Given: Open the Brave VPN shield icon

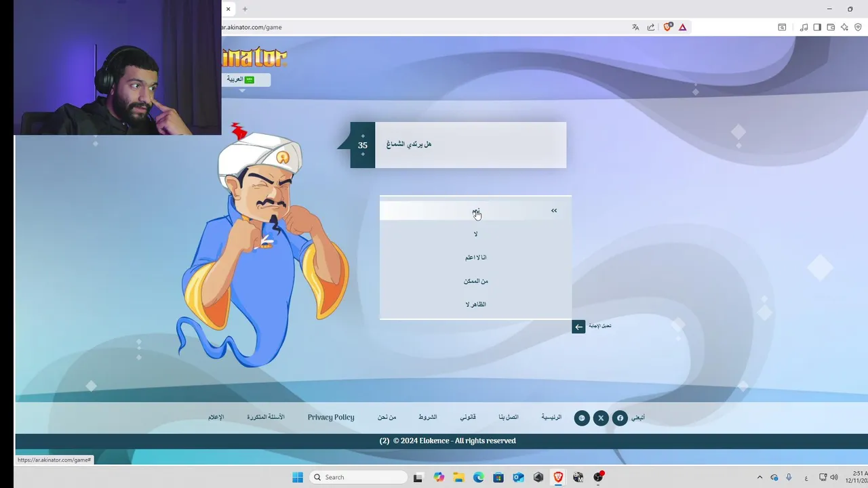Looking at the screenshot, I should [858, 27].
